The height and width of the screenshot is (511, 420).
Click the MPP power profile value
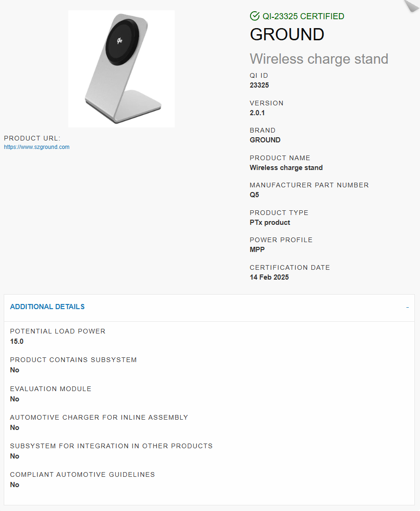point(257,249)
